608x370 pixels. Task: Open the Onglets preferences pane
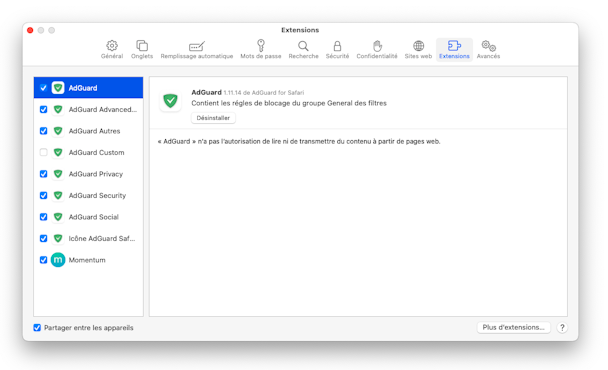(142, 50)
